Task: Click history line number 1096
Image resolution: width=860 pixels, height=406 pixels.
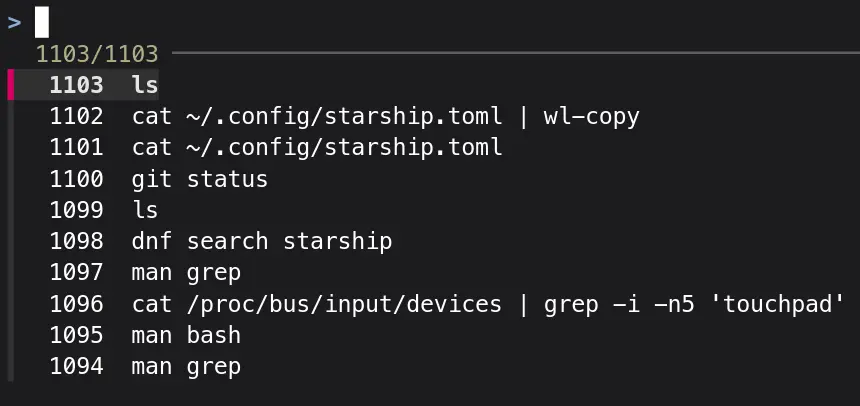Action: [76, 303]
